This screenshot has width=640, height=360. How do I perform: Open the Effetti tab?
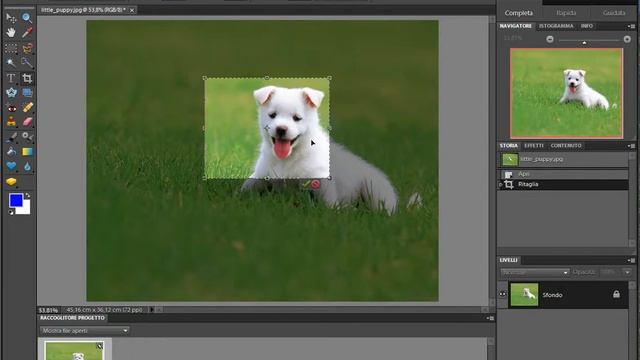[x=534, y=146]
